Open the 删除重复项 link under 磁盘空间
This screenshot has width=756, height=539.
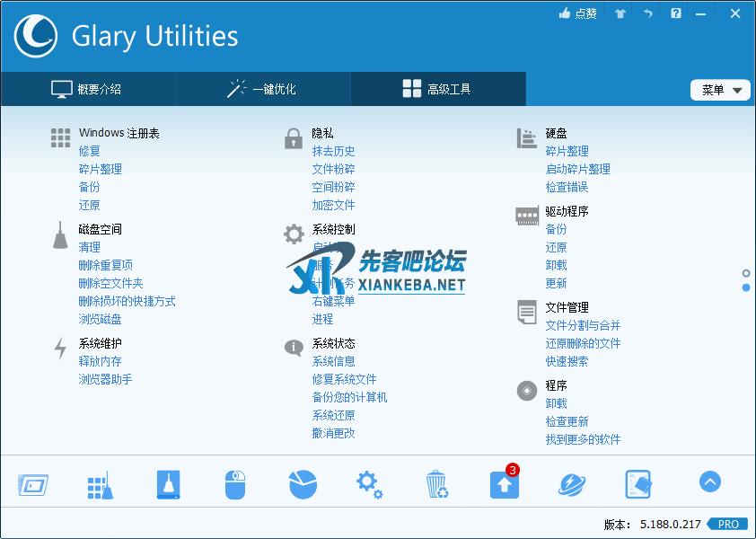(x=105, y=265)
